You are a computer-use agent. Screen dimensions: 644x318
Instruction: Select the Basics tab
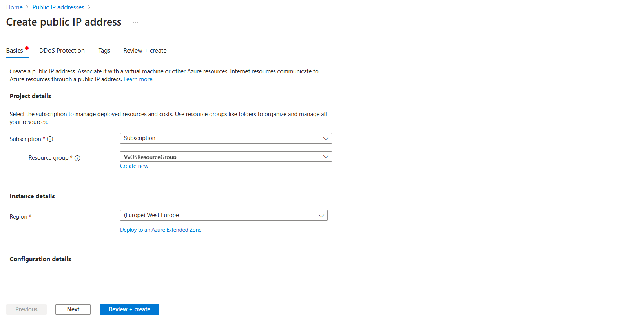coord(15,51)
